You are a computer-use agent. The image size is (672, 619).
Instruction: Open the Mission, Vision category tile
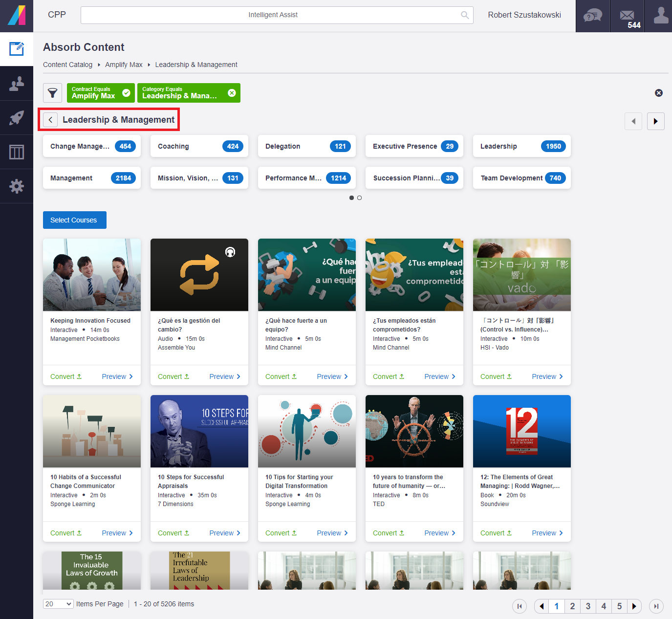[x=199, y=178]
